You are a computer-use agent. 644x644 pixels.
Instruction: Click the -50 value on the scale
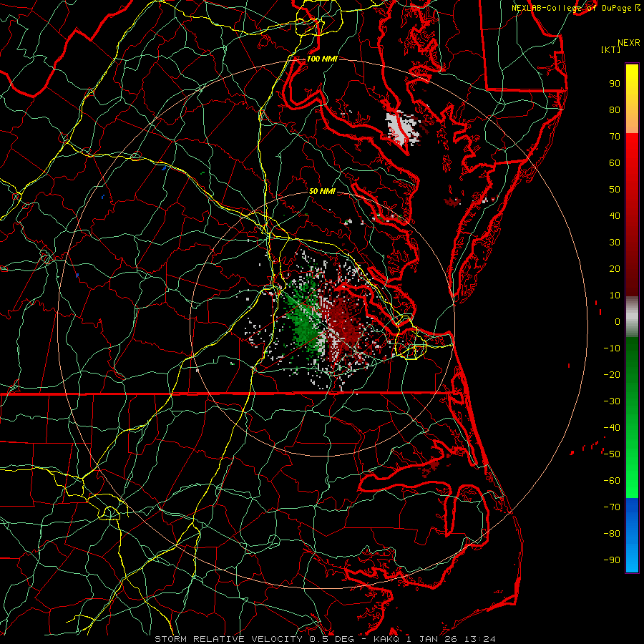[612, 454]
